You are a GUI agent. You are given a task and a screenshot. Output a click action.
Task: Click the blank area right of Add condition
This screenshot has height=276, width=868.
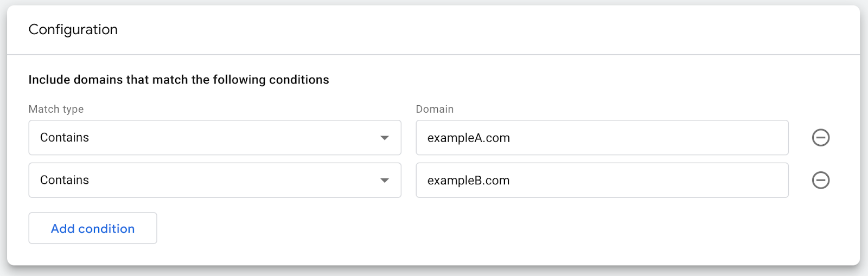[x=434, y=228]
